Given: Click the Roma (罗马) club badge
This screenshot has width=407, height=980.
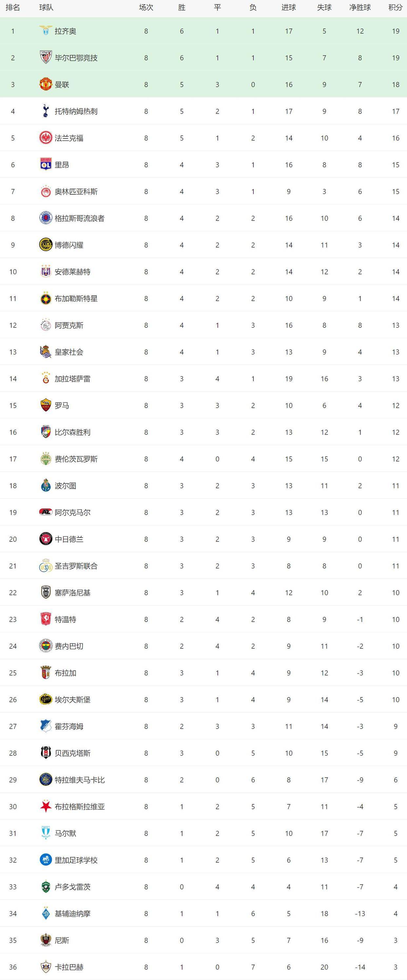Looking at the screenshot, I should [x=46, y=405].
